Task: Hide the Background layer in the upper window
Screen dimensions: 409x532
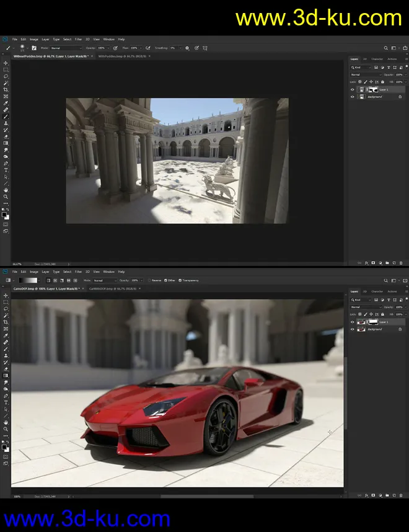Action: (353, 97)
